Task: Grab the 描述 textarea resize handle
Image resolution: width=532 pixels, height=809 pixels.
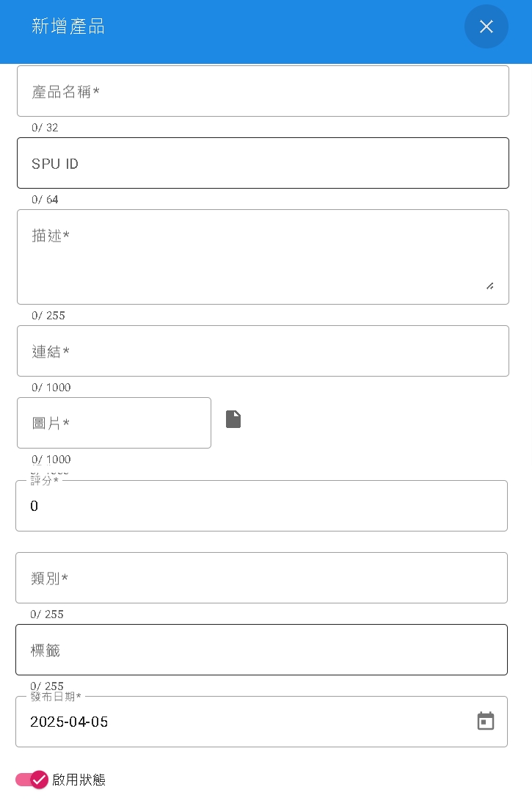Action: pyautogui.click(x=489, y=286)
